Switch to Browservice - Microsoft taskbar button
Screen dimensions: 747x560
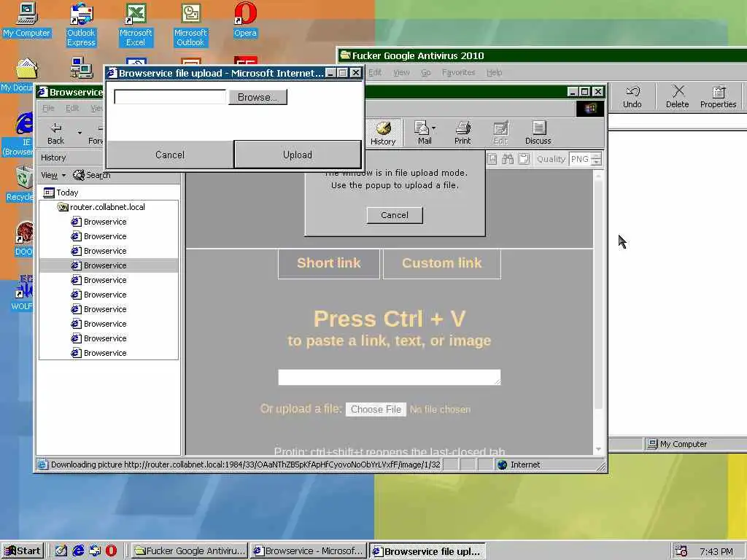tap(309, 551)
